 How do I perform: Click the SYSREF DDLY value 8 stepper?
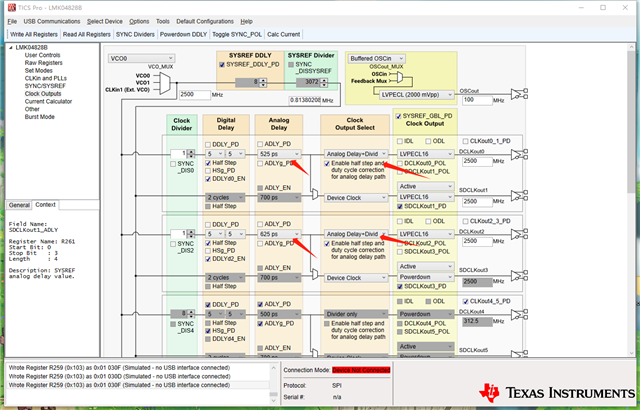click(263, 82)
